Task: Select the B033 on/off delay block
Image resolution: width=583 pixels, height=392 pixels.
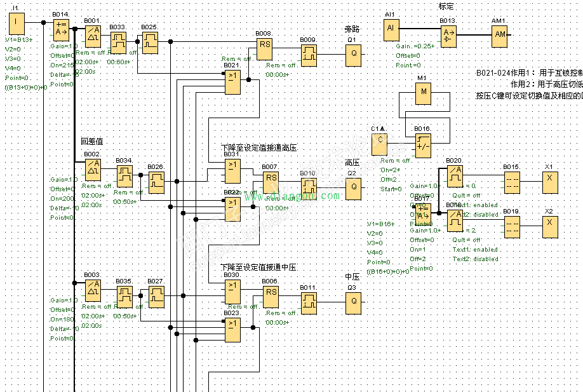Action: (119, 43)
